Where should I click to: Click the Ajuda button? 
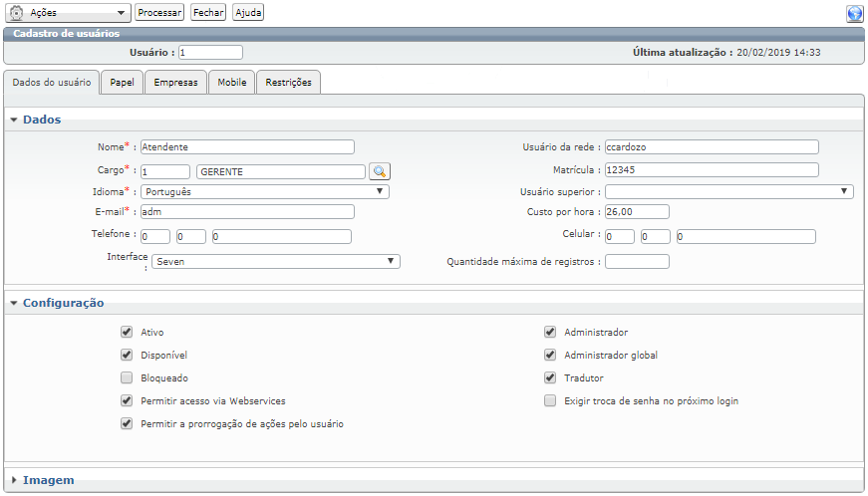coord(248,12)
